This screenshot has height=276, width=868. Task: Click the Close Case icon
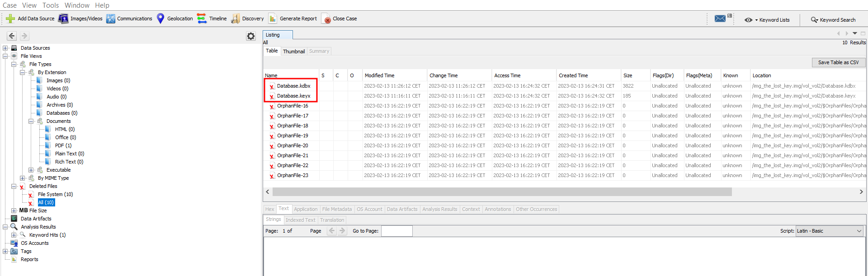pyautogui.click(x=326, y=19)
